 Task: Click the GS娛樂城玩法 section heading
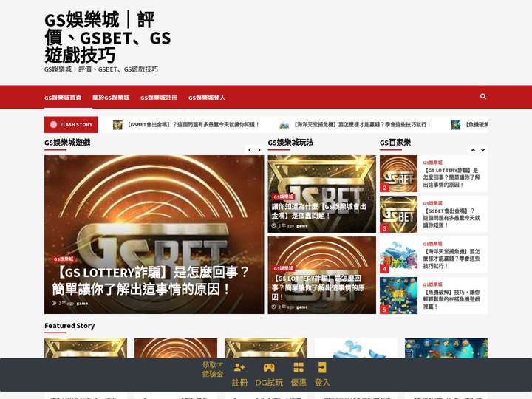pos(290,143)
